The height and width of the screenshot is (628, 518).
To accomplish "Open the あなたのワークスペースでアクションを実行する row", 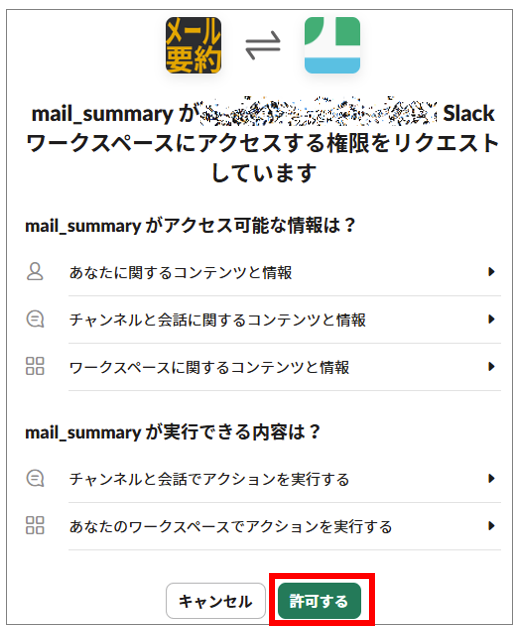I will (263, 526).
